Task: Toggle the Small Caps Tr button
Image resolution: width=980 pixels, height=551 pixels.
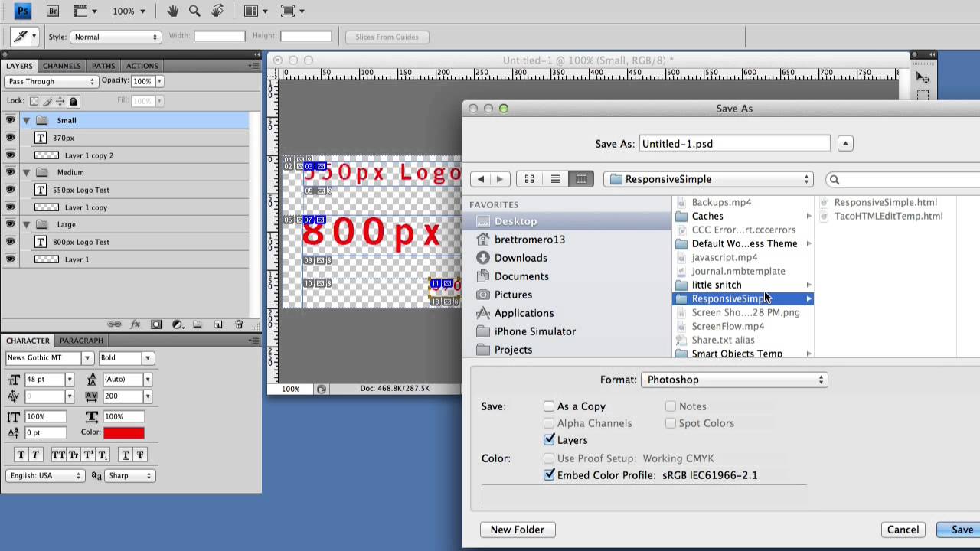Action: (x=73, y=455)
